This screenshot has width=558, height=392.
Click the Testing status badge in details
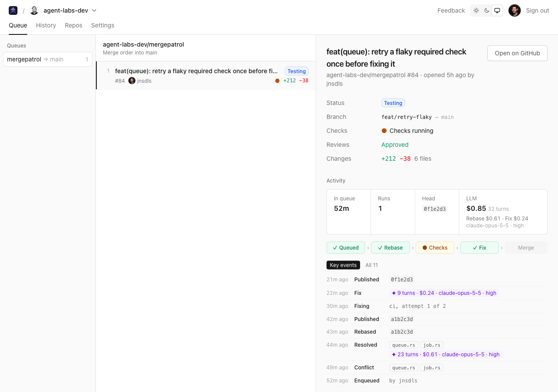click(x=393, y=103)
